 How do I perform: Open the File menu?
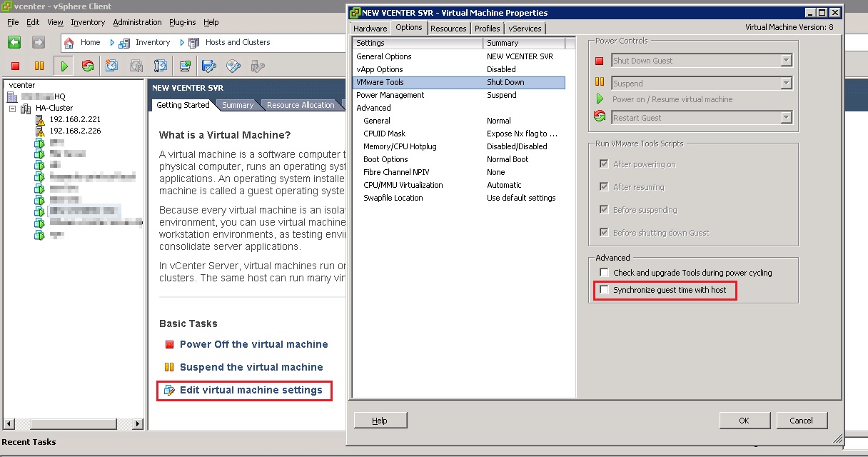[x=13, y=22]
